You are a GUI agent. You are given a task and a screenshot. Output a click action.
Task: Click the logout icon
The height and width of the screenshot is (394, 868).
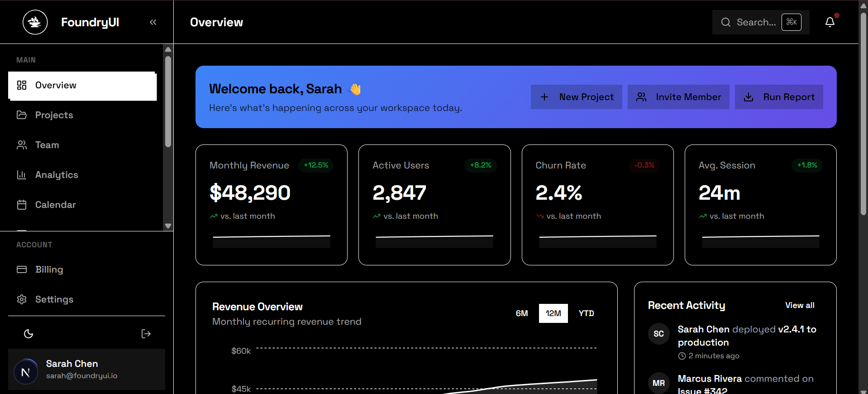[146, 334]
